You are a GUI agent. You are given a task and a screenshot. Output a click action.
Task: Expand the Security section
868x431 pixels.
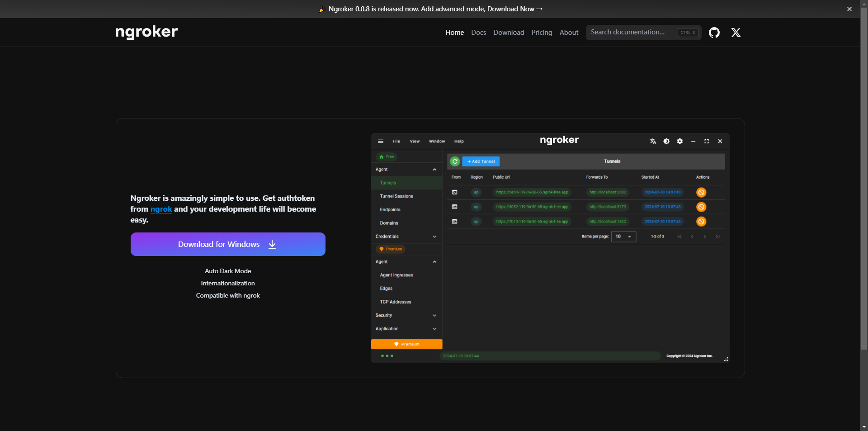(406, 315)
